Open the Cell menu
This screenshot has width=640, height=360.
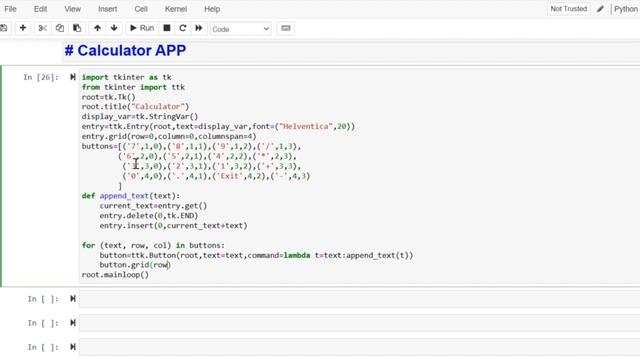coord(141,9)
